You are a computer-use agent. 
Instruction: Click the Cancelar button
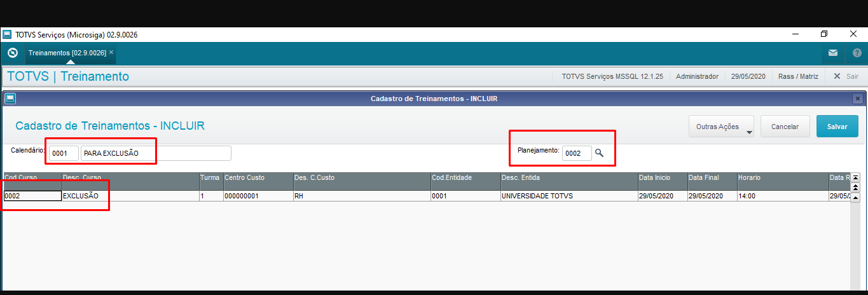click(785, 127)
